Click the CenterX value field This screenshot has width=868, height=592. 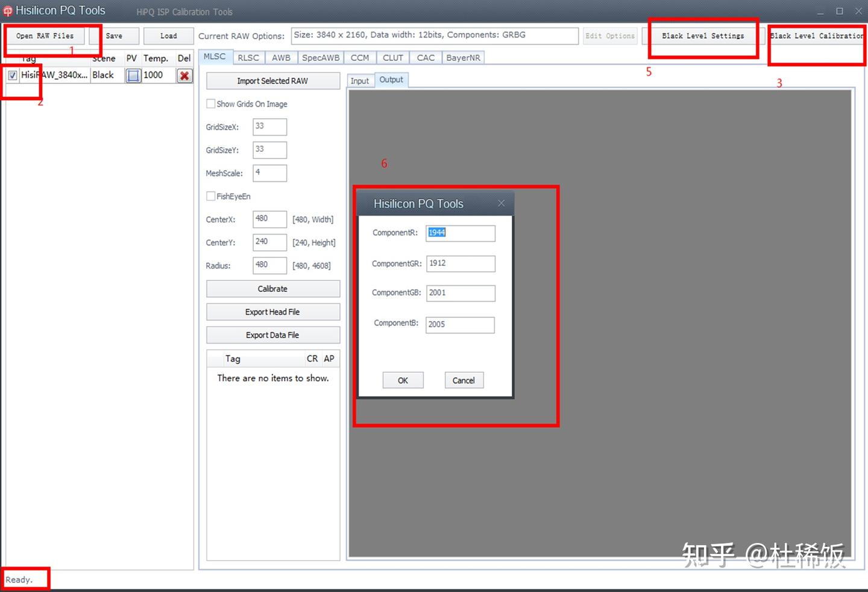point(269,219)
